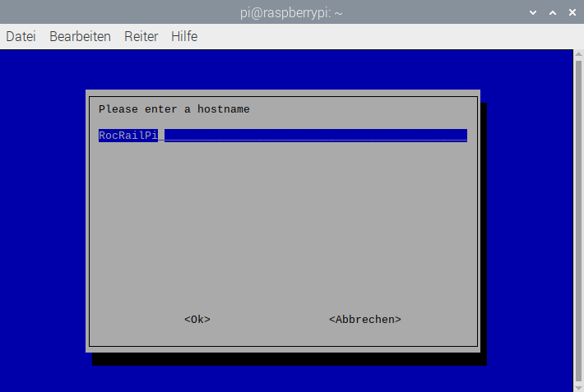Click the vertical scrollbar thumb

[x=577, y=214]
